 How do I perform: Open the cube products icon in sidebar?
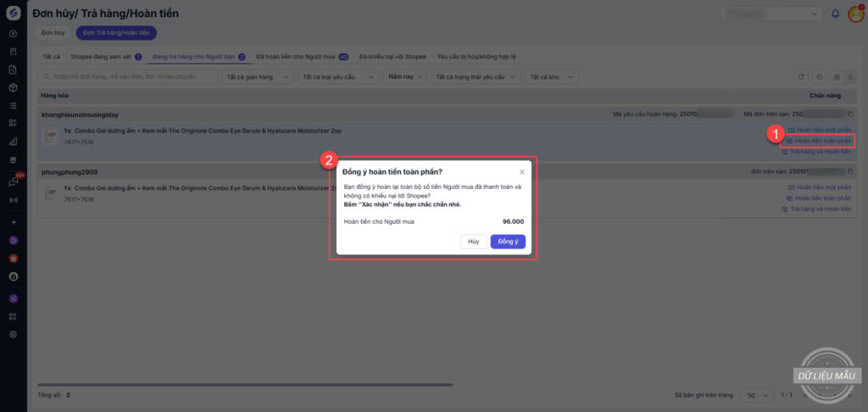tap(14, 87)
